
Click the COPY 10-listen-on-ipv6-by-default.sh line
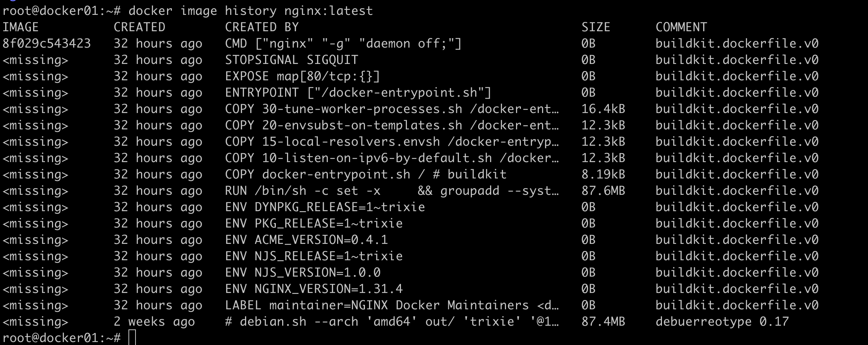(x=392, y=158)
